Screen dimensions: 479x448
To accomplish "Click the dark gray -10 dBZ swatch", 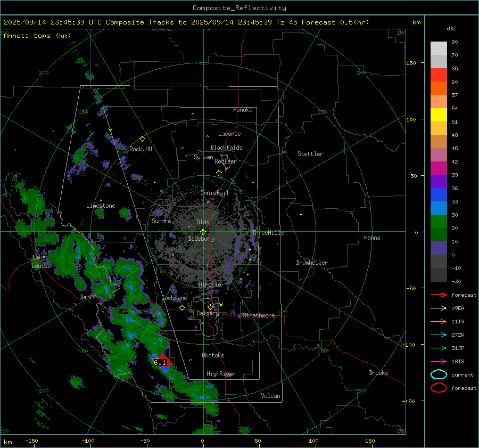I will click(x=439, y=274).
